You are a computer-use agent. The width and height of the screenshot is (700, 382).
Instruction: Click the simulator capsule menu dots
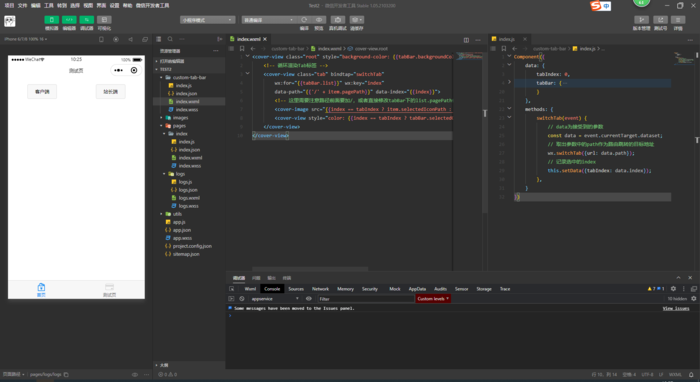pos(118,70)
